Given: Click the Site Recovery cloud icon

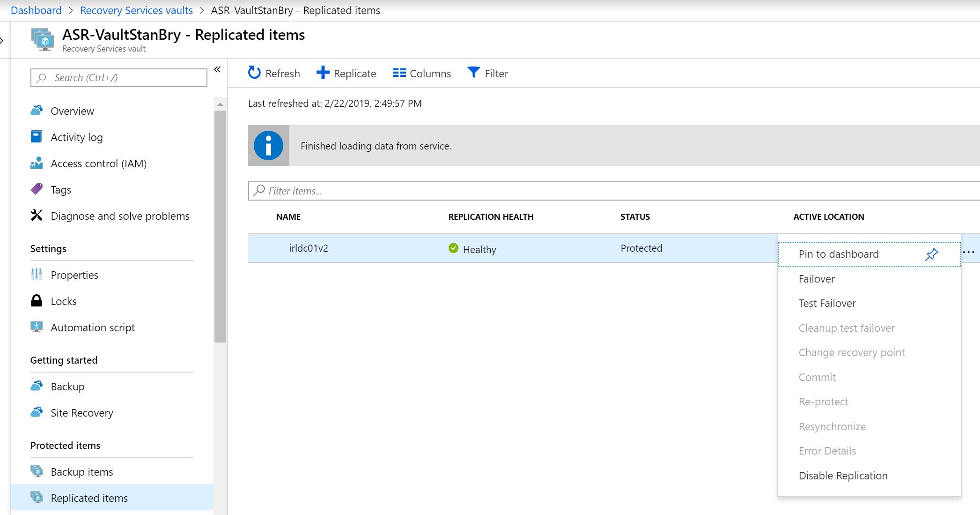Looking at the screenshot, I should coord(37,412).
